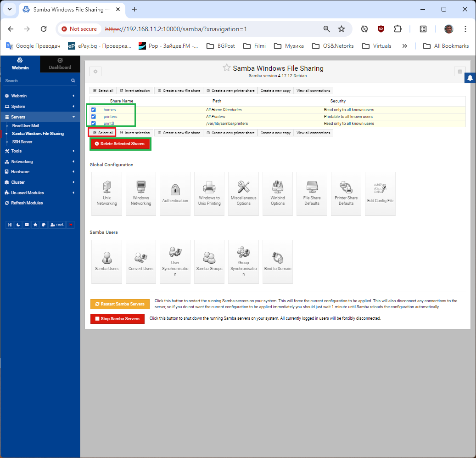This screenshot has height=458, width=476.
Task: Click the module configuration gear icon
Action: tap(95, 72)
